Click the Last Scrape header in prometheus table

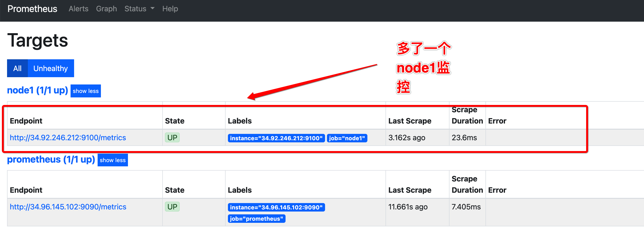coord(410,190)
